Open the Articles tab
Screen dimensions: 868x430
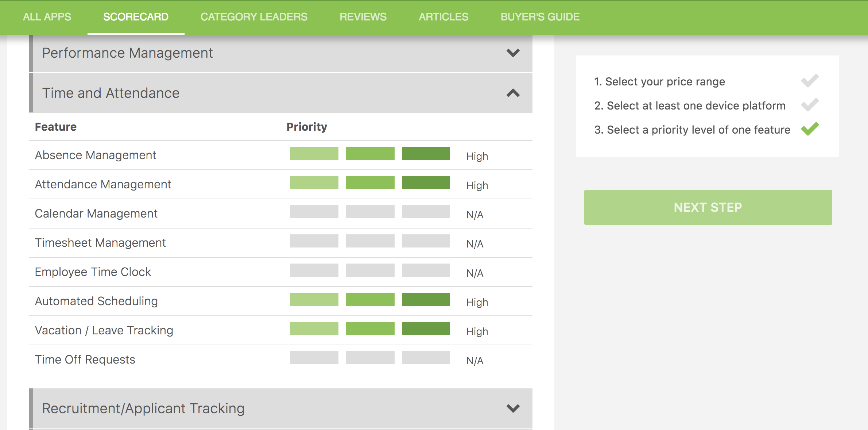click(443, 17)
